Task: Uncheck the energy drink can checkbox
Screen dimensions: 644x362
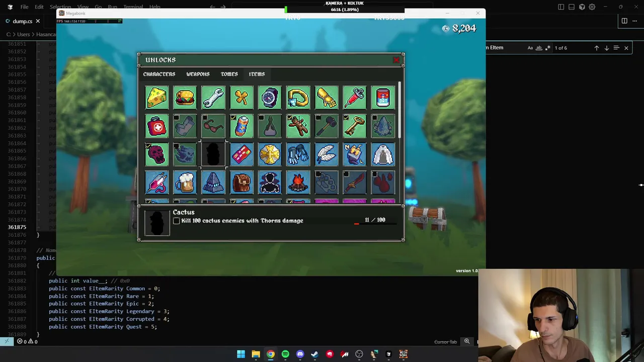Action: tap(233, 118)
